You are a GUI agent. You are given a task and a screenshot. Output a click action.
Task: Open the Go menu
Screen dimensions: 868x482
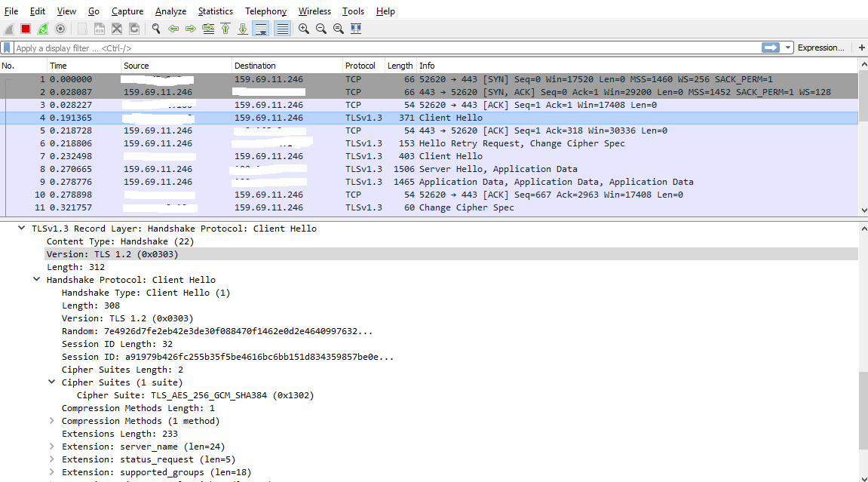click(x=94, y=11)
